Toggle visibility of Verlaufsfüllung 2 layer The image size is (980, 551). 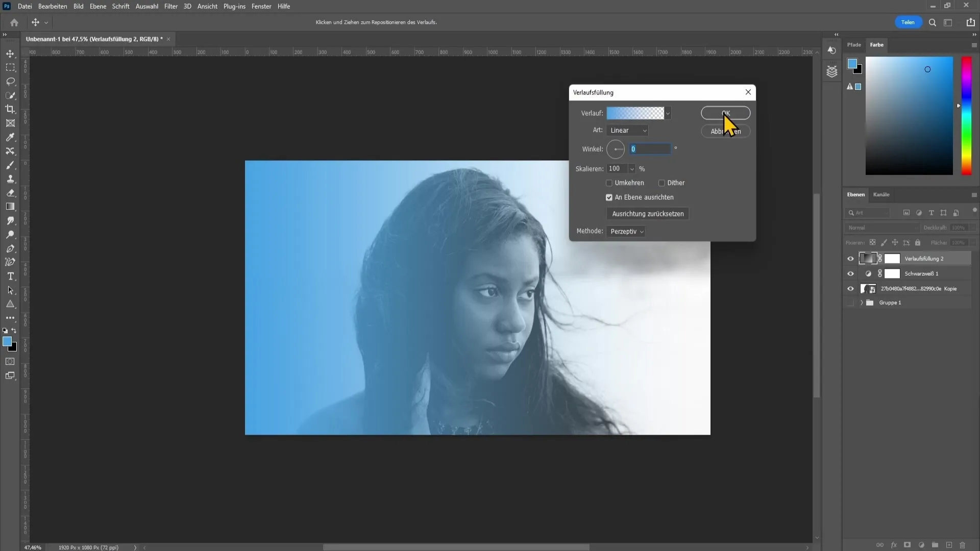pyautogui.click(x=851, y=258)
